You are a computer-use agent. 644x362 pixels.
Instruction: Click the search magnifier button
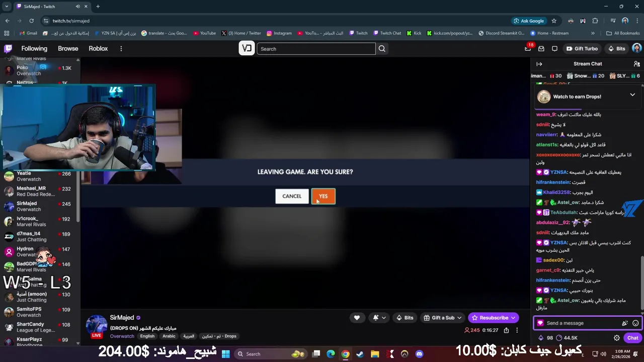coord(382,49)
